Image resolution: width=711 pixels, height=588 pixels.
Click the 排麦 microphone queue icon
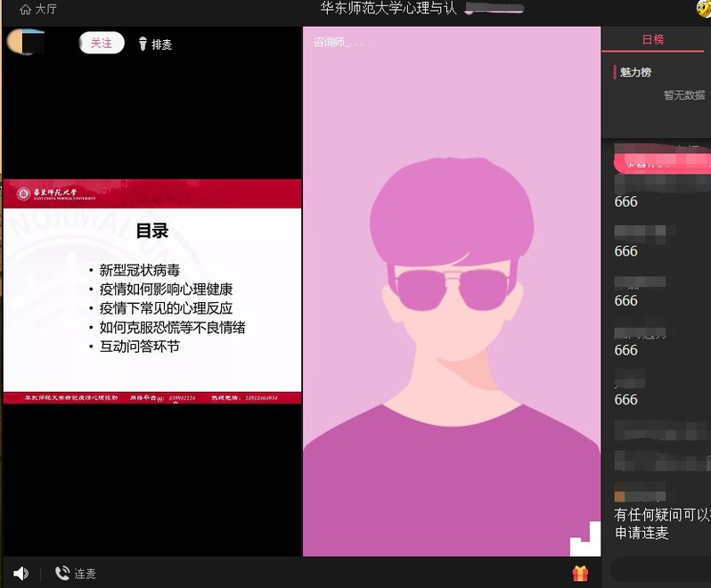pyautogui.click(x=143, y=44)
